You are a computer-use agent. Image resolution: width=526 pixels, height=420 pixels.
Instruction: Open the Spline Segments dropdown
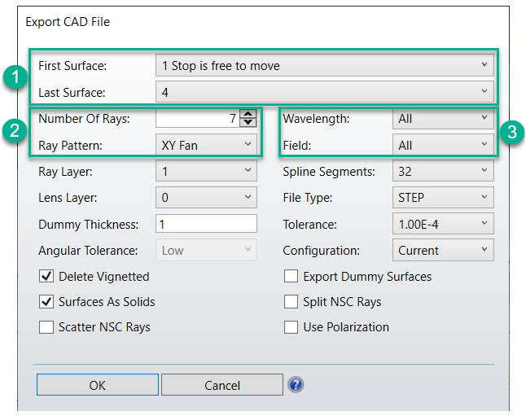(x=443, y=172)
